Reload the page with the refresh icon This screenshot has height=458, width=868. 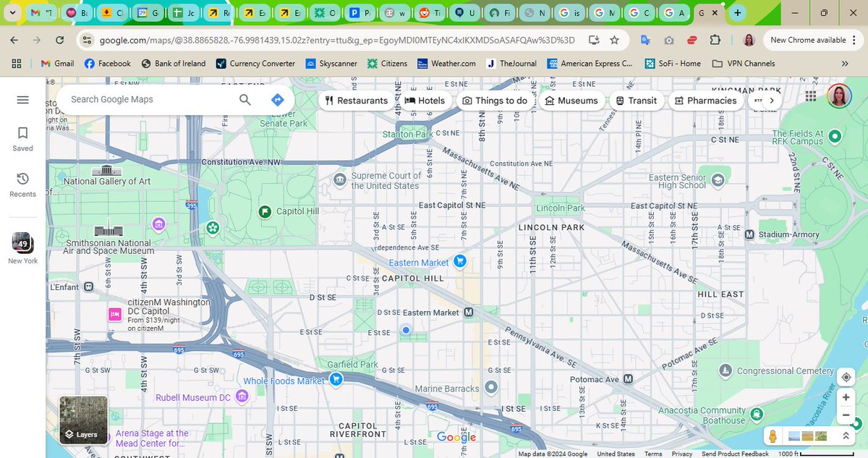pyautogui.click(x=59, y=40)
